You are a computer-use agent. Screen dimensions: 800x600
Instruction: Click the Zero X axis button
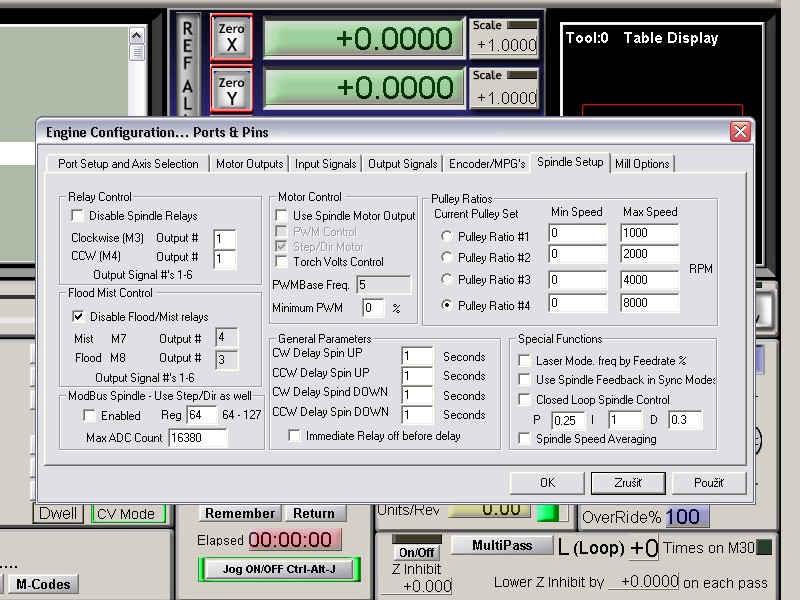(x=231, y=38)
